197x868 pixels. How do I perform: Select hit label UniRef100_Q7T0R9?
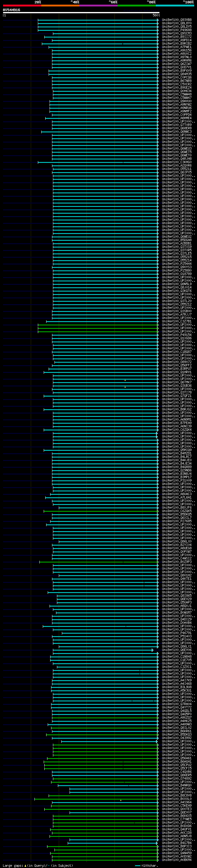(x=176, y=125)
